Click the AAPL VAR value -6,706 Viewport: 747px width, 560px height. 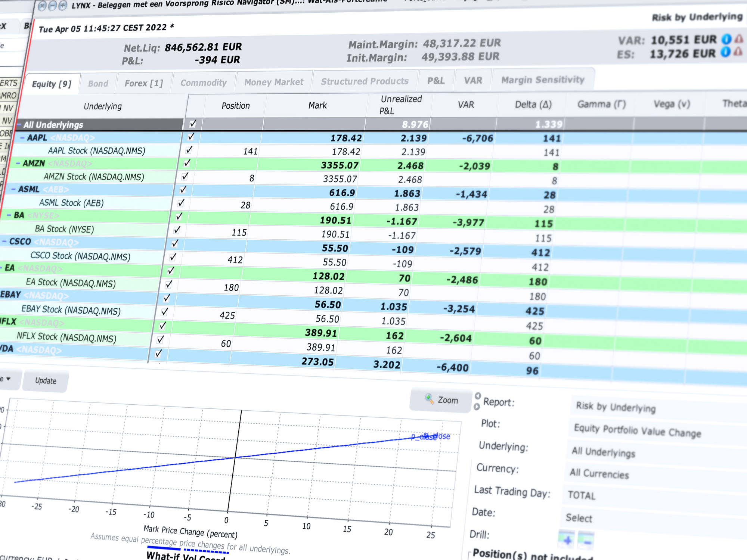pos(477,139)
